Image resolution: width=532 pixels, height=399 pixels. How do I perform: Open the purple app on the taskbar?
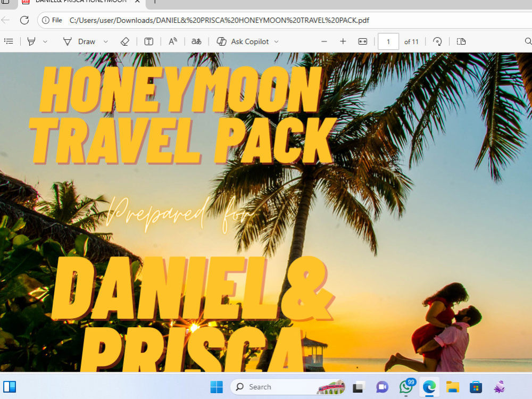[499, 387]
